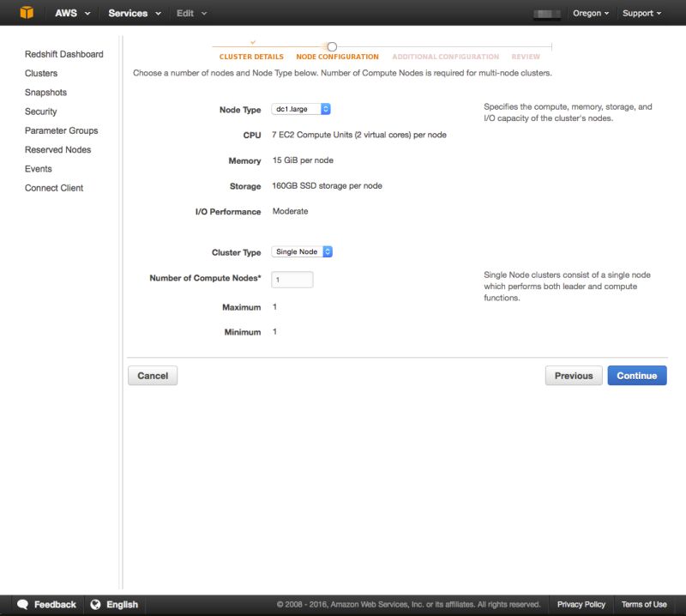Open the Privacy Policy link
This screenshot has width=686, height=616.
click(581, 604)
